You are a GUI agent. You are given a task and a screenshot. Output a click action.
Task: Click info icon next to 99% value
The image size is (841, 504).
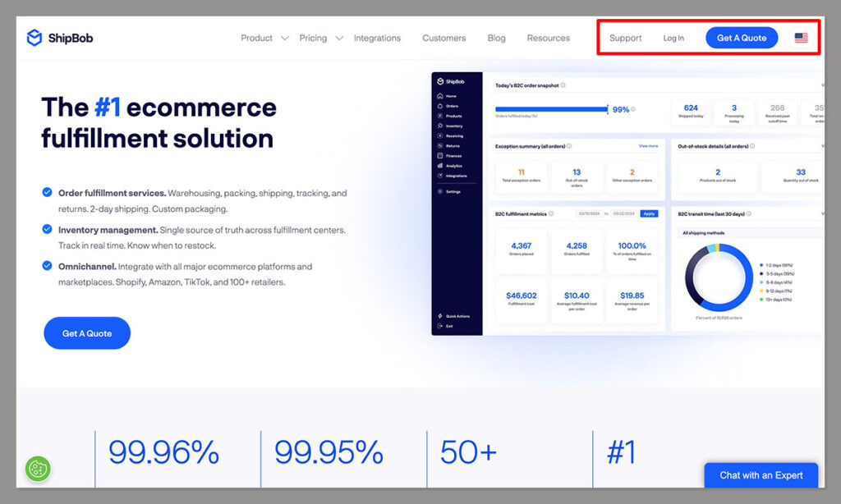(633, 109)
